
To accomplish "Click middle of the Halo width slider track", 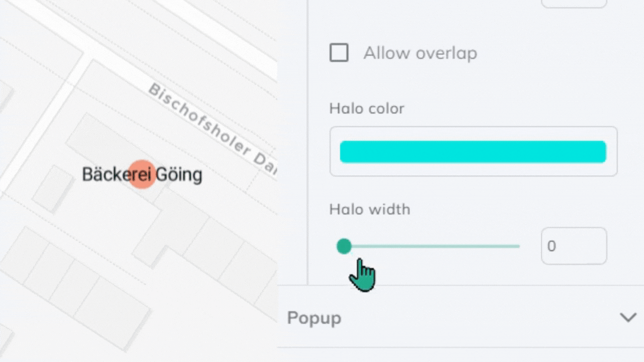I will [432, 246].
